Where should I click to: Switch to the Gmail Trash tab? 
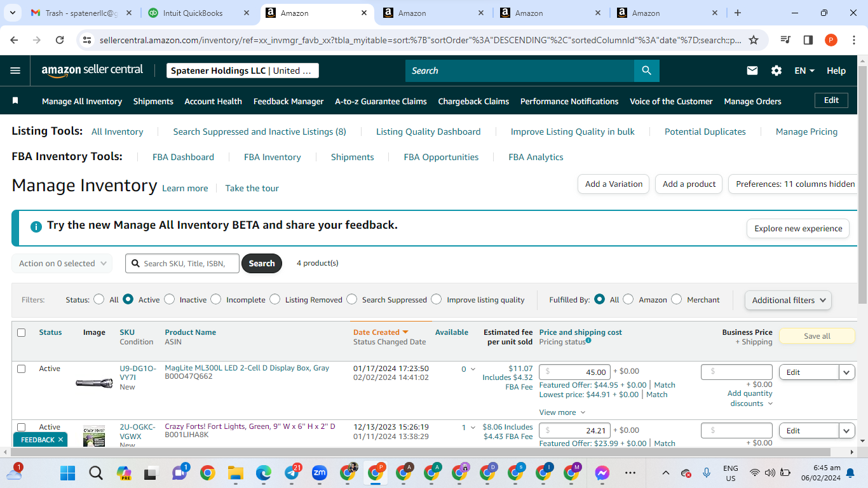(x=81, y=13)
